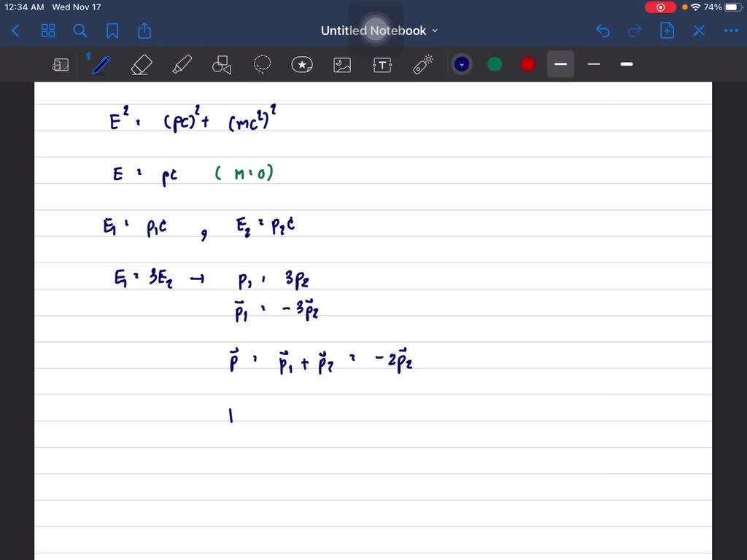Image resolution: width=747 pixels, height=560 pixels.
Task: Insert an image with the photo tool
Action: click(x=342, y=64)
